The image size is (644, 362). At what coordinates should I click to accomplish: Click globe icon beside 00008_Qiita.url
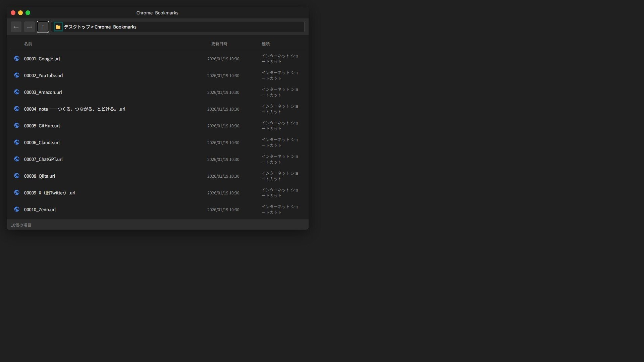[17, 176]
